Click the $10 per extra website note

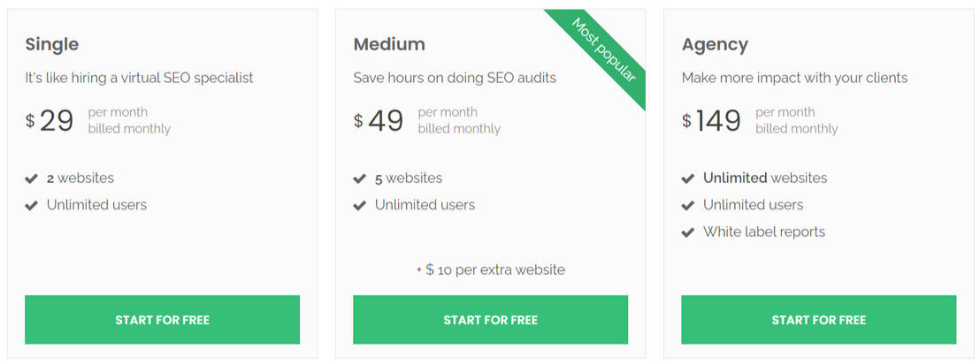(x=490, y=269)
